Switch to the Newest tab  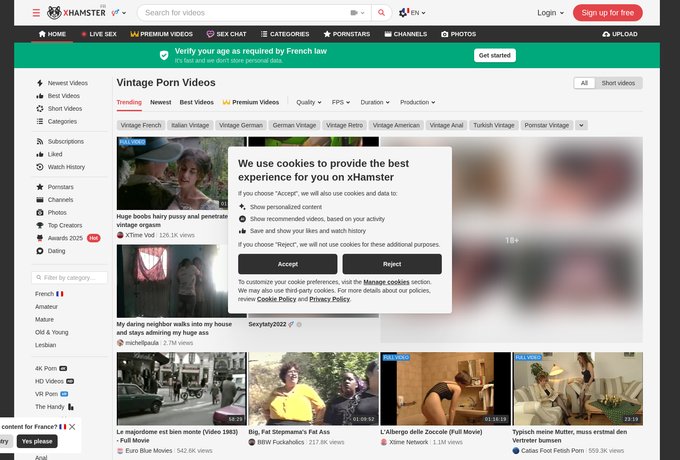(160, 102)
